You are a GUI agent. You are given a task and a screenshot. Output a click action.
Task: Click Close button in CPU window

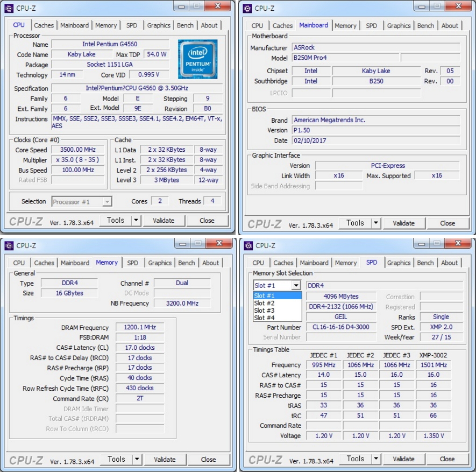(x=207, y=221)
